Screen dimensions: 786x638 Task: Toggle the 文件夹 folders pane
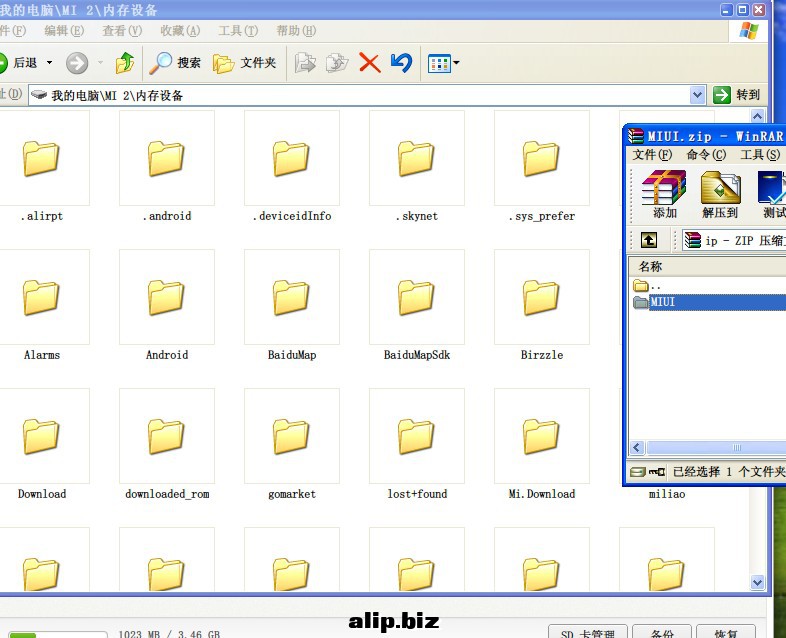(x=245, y=63)
